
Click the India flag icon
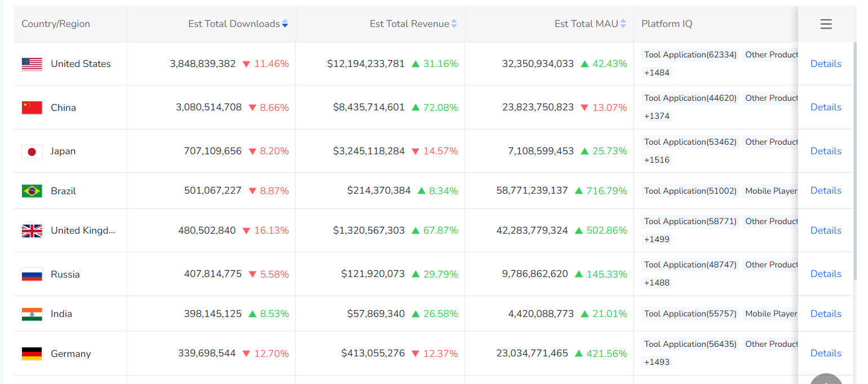tap(32, 314)
